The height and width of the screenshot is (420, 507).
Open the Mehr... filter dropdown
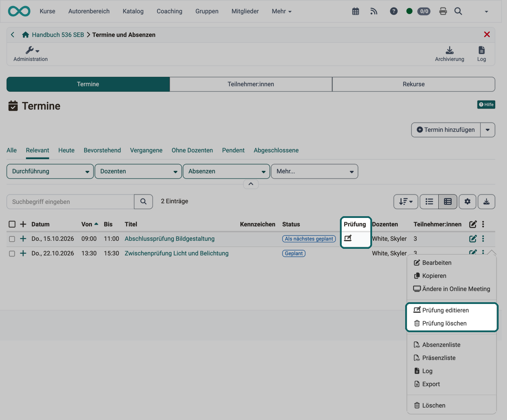coord(314,171)
